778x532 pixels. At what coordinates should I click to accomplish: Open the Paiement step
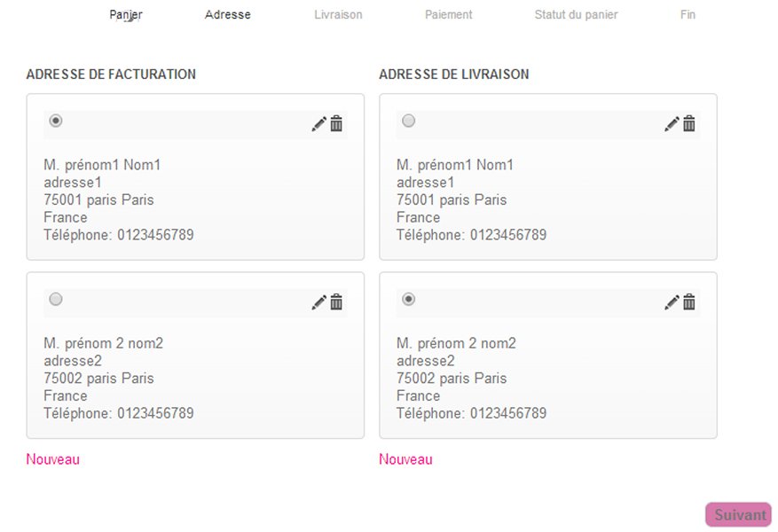[x=449, y=15]
